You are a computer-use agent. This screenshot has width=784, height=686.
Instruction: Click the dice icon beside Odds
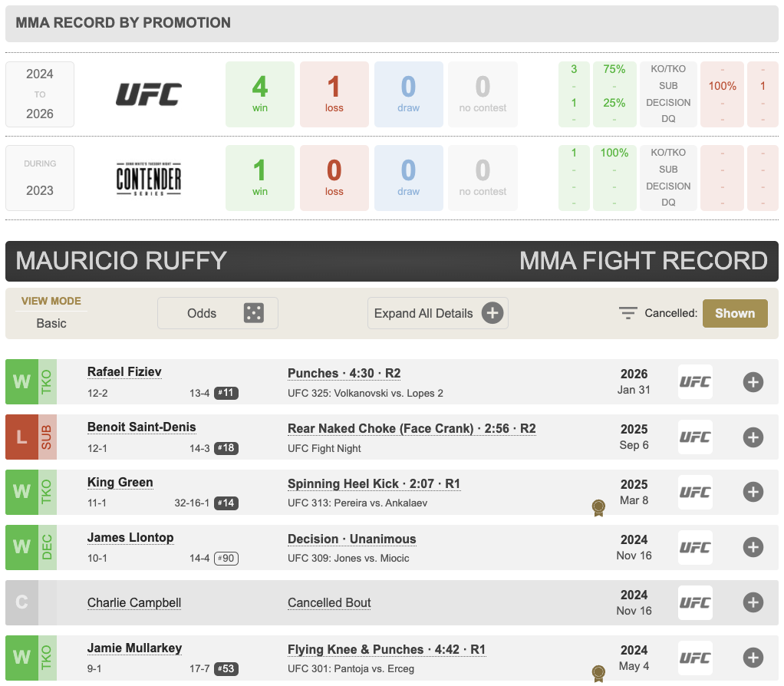coord(253,313)
